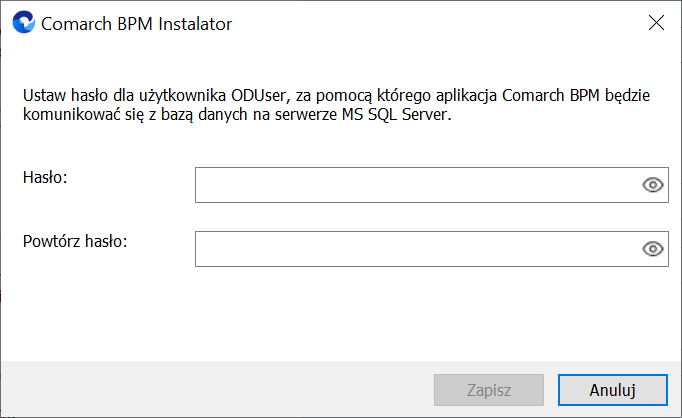The image size is (682, 418).
Task: Focus the Hasło password input field
Action: (431, 185)
